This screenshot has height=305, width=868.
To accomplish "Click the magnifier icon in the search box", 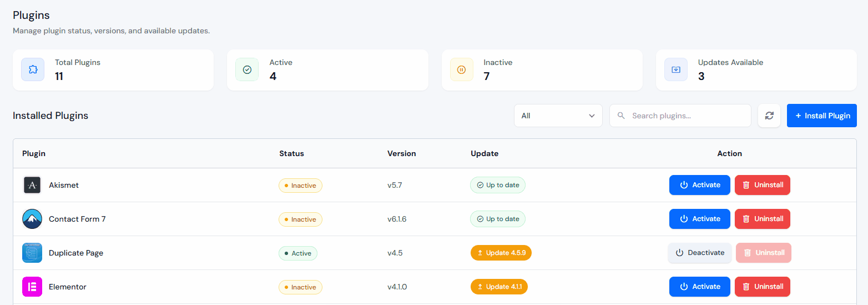I will (x=622, y=116).
